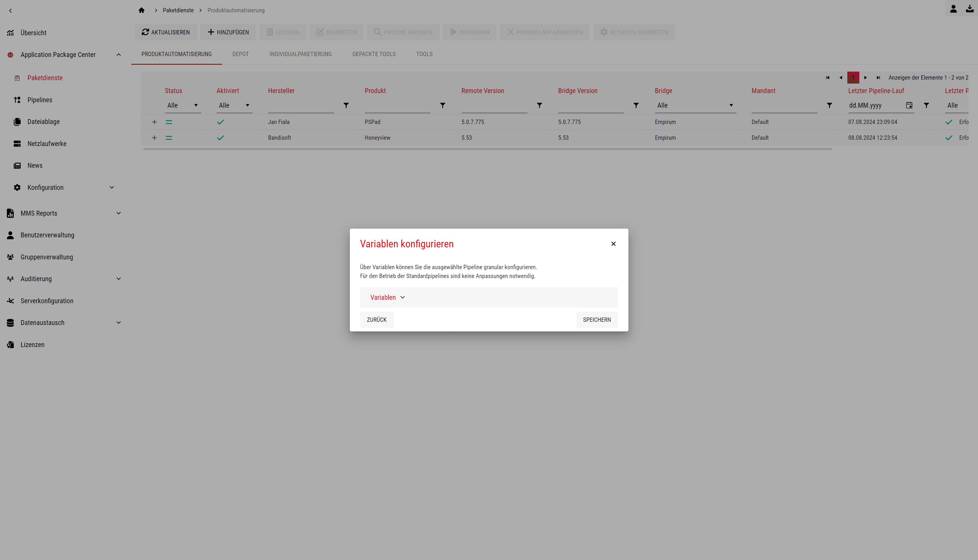The image size is (978, 560).
Task: Expand MMS Reports section
Action: [x=119, y=213]
